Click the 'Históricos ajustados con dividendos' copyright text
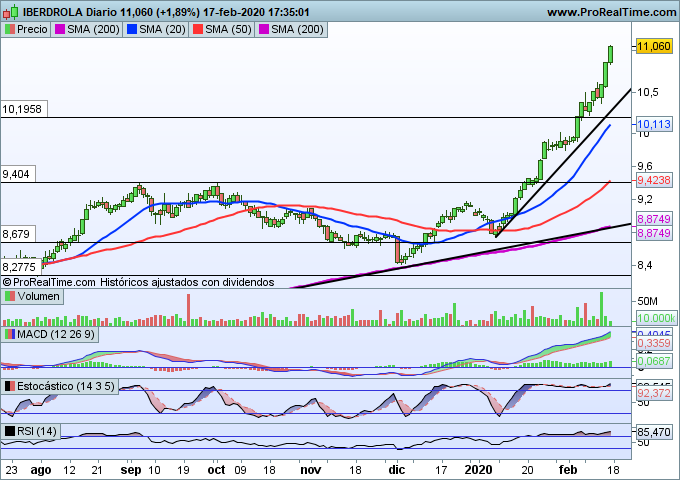Image resolution: width=680 pixels, height=480 pixels. (x=187, y=282)
